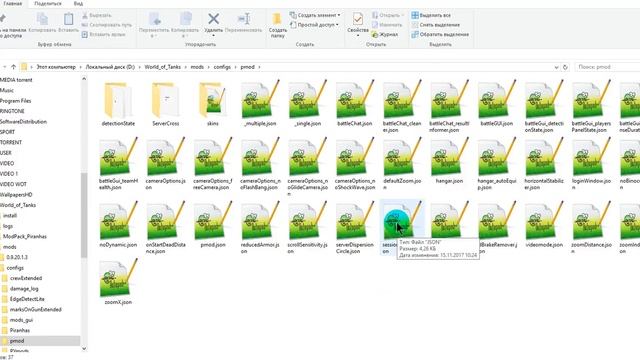Viewport: 640px width, 360px height.
Task: Open the Journal (Журнал) button
Action: (x=384, y=34)
